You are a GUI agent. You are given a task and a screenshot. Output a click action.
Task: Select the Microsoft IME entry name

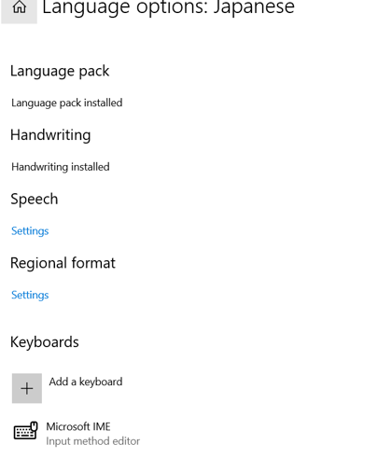pyautogui.click(x=78, y=426)
